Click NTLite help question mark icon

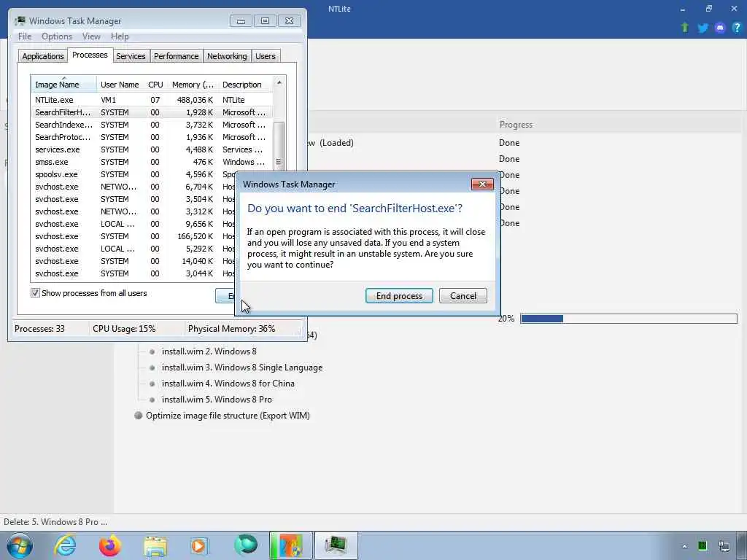click(737, 28)
